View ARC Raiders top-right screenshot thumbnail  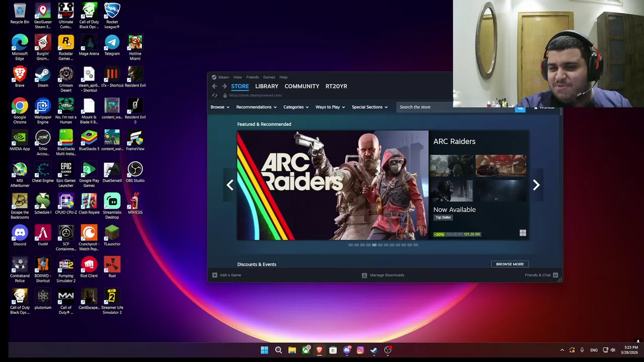tap(501, 165)
